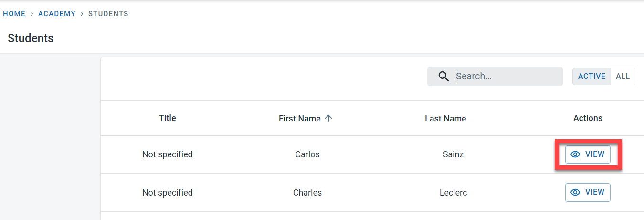Open the VIEW button for Charles Leclerc
Viewport: 644px width, 220px height.
pyautogui.click(x=588, y=192)
